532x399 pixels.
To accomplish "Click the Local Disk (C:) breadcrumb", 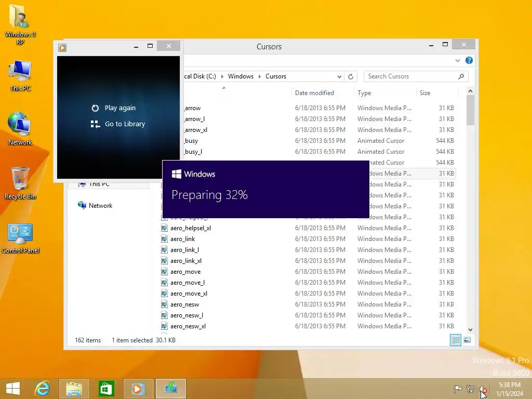I will point(200,76).
